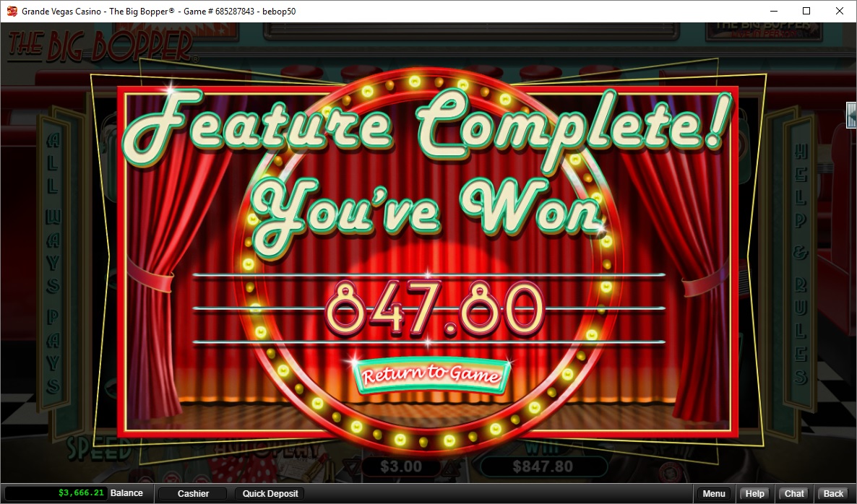Click Quick Deposit in bottom bar
The height and width of the screenshot is (504, 857).
click(269, 494)
